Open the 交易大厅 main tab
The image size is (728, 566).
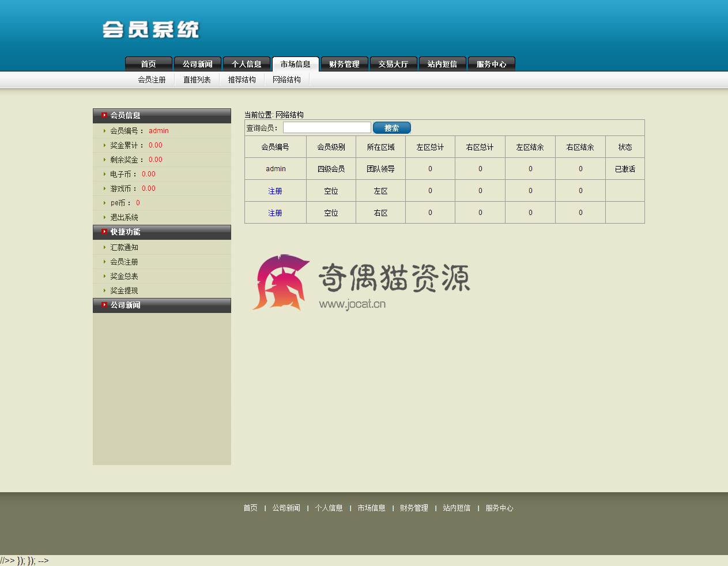pyautogui.click(x=394, y=64)
